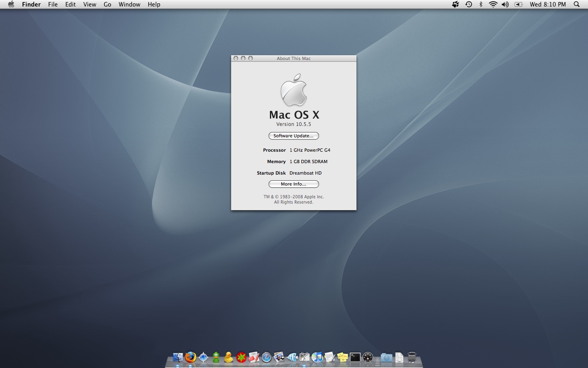This screenshot has width=588, height=368.
Task: Click the Software Update button
Action: pyautogui.click(x=294, y=136)
